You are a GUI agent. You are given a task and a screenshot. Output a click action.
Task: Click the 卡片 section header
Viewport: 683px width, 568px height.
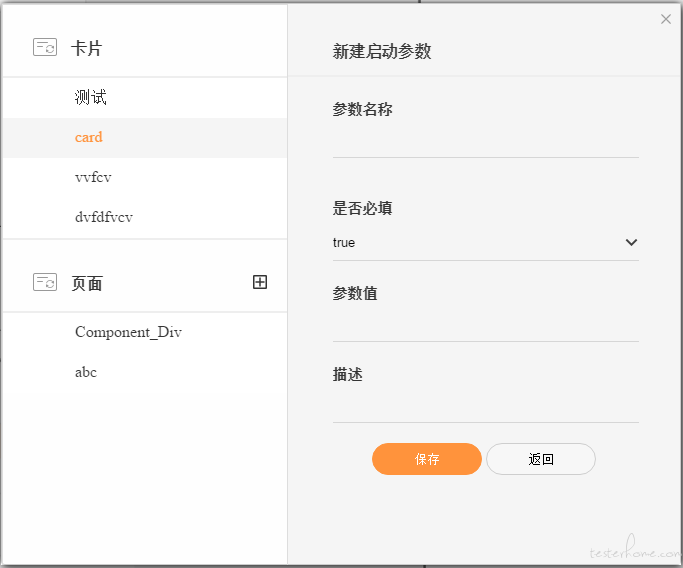(x=87, y=48)
